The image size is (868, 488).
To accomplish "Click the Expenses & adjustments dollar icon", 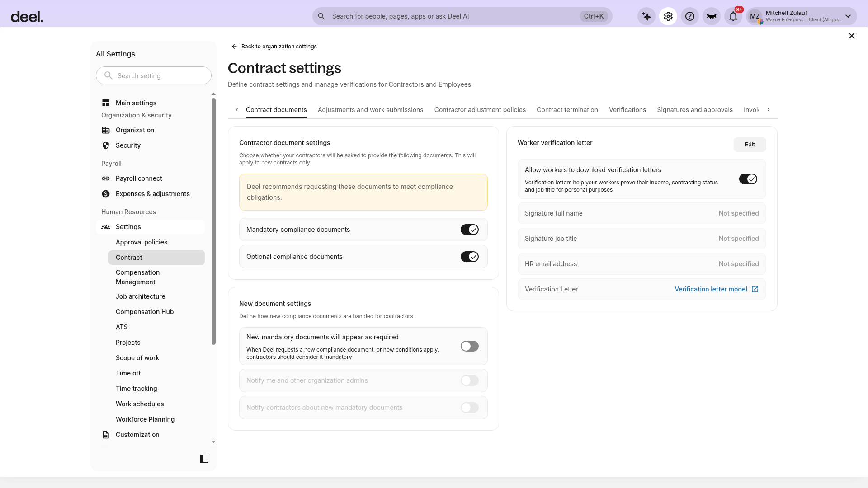I will pos(106,194).
